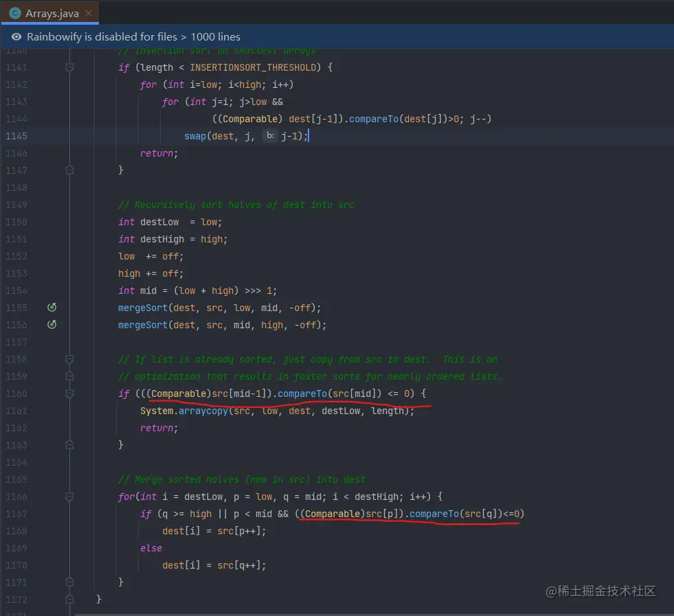Click 'Recursively sort halves' comment
674x616 pixels.
tap(236, 205)
